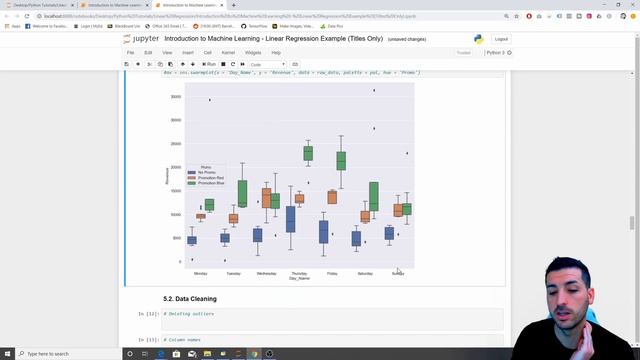Screen dimensions: 640x360
Task: Click the browser address bar
Action: coord(269,16)
